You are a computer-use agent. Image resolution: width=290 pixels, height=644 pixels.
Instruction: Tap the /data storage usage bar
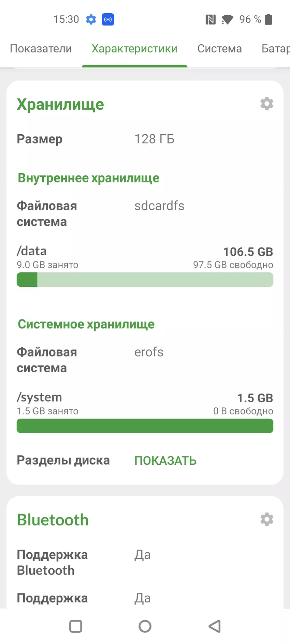[145, 280]
